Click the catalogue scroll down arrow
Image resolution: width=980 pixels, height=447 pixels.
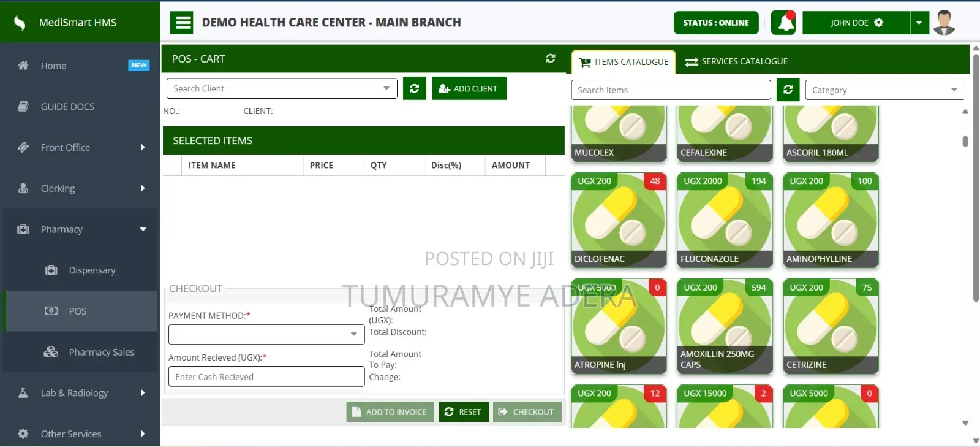coord(965,422)
